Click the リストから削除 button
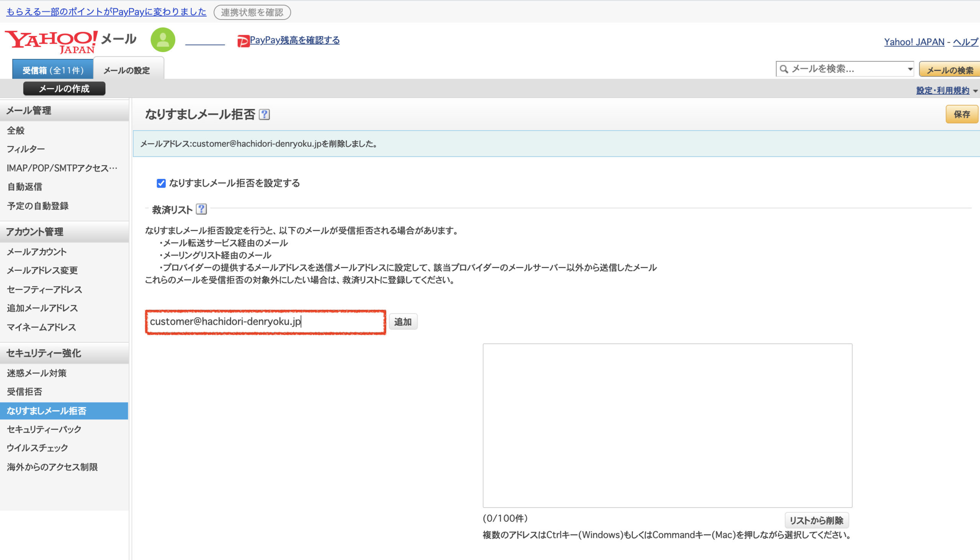The image size is (980, 560). (x=816, y=521)
